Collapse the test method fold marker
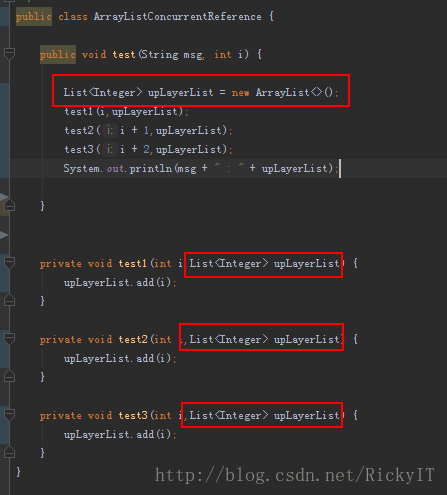Screen dimensions: 447x495 9,53
